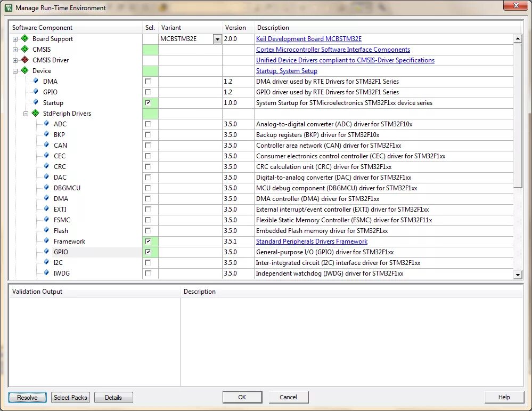Click the blue component icon next to Startup
The height and width of the screenshot is (411, 532).
point(36,102)
